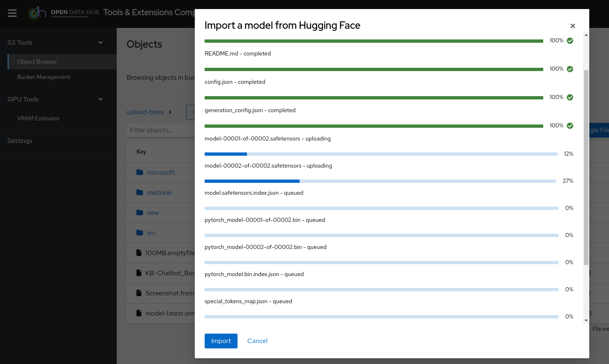The width and height of the screenshot is (609, 364).
Task: Click the scroll down arrow in dialog
Action: [x=586, y=320]
